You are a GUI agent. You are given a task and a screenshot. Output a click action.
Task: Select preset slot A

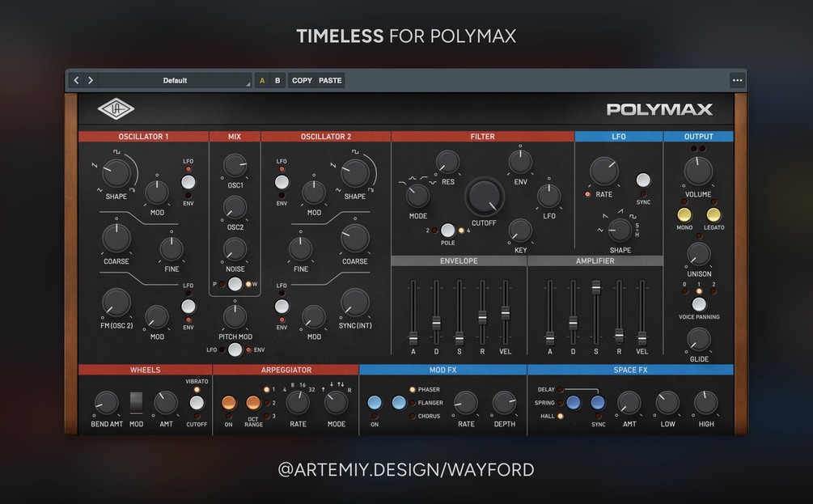pos(262,80)
